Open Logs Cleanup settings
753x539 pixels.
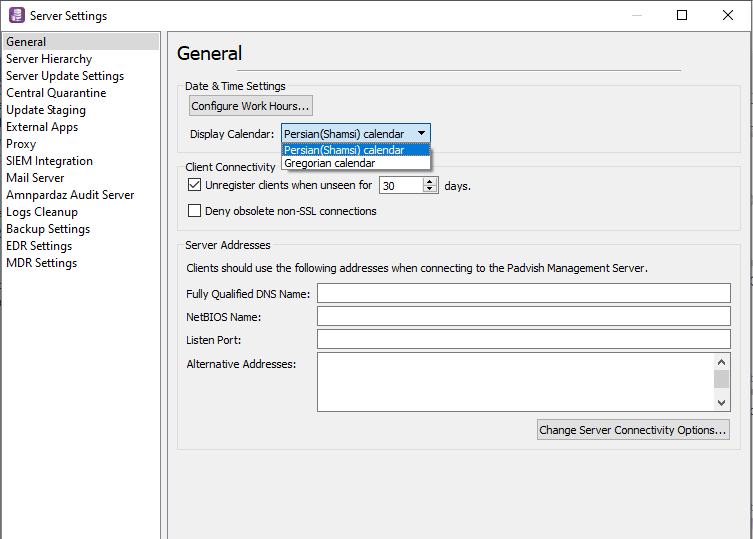[41, 212]
